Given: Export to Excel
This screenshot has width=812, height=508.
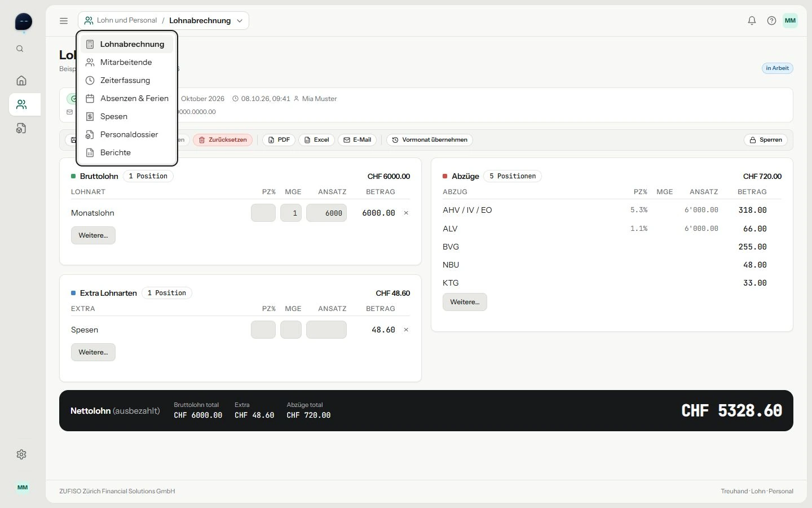Looking at the screenshot, I should 316,140.
